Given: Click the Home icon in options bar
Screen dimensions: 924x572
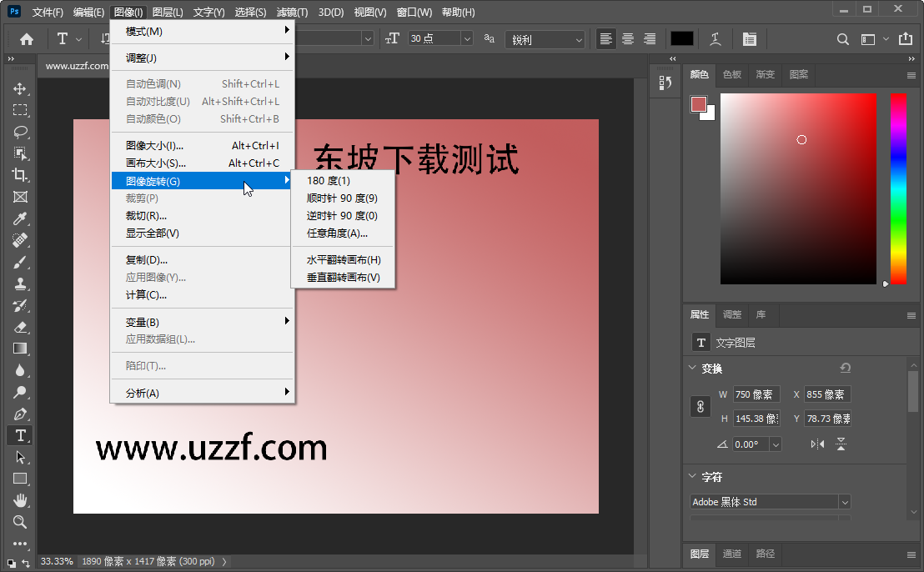Looking at the screenshot, I should pos(27,39).
